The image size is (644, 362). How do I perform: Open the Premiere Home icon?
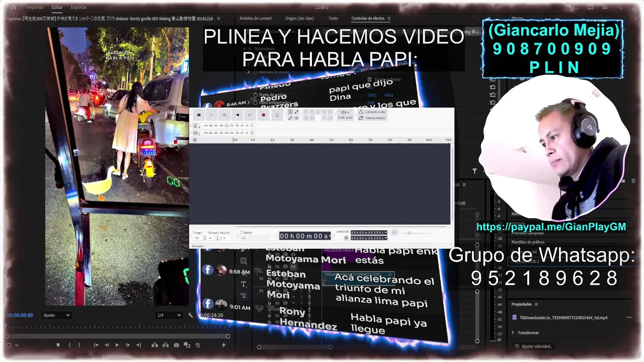tap(14, 8)
